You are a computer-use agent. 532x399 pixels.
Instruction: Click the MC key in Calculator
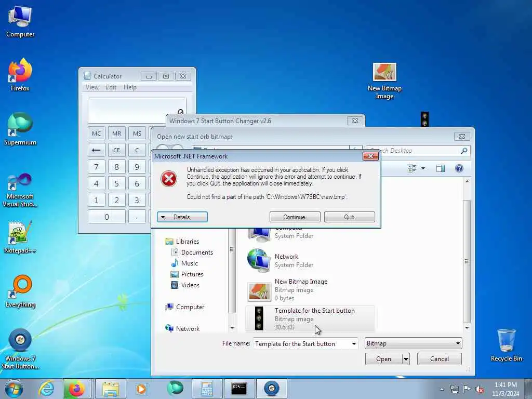pyautogui.click(x=96, y=134)
